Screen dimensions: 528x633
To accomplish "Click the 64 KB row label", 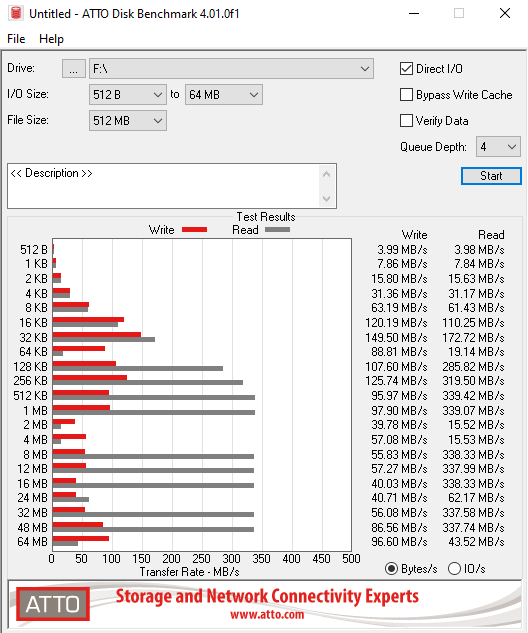I will click(x=34, y=352).
